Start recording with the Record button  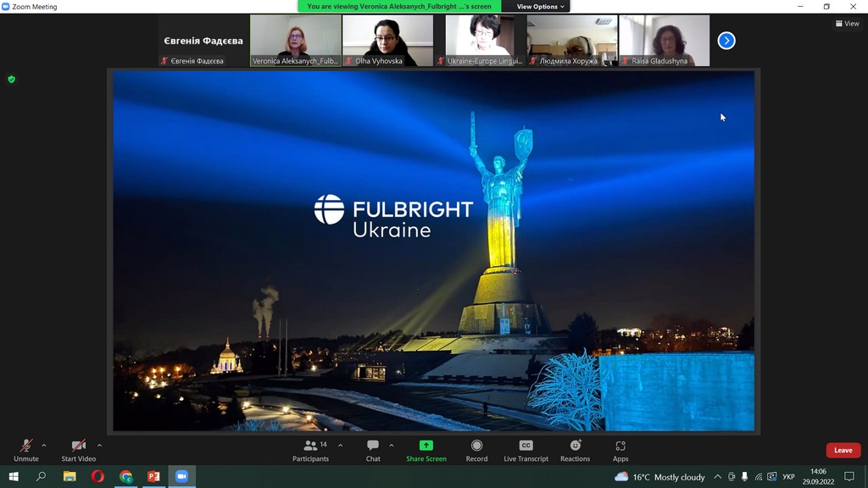(476, 450)
